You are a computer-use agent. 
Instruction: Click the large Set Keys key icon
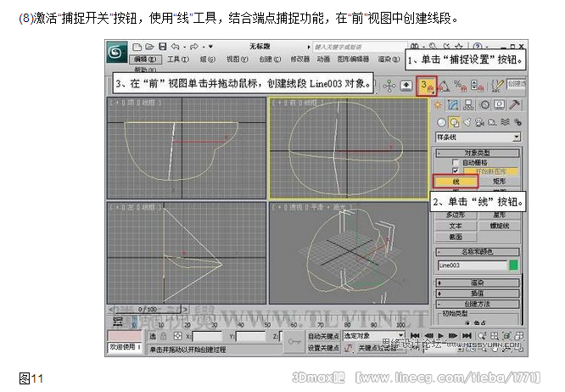point(294,342)
